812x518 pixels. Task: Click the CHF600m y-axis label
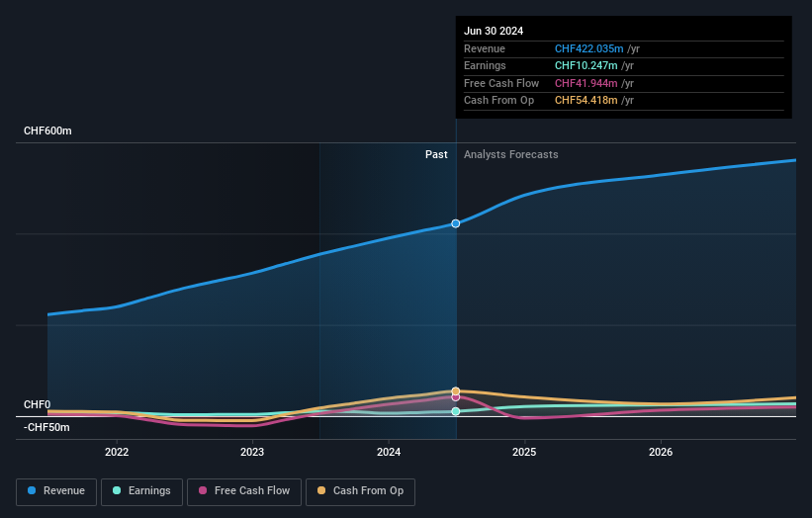coord(47,130)
